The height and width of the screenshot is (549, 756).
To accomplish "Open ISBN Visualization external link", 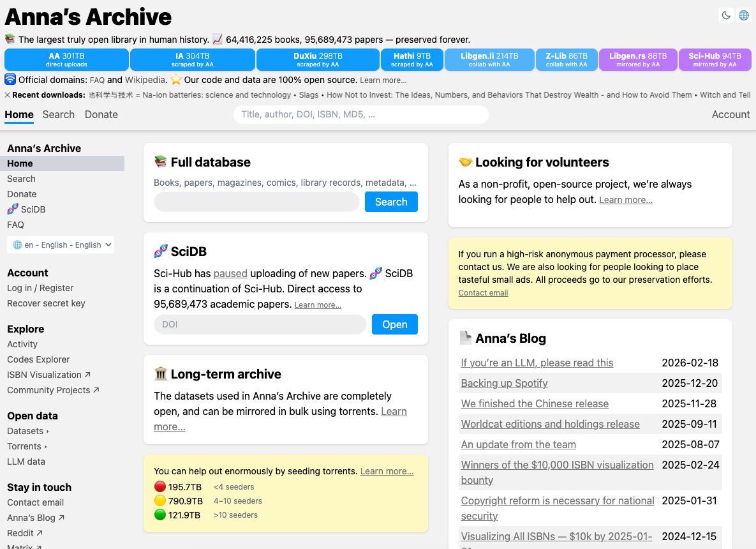I will pyautogui.click(x=48, y=375).
